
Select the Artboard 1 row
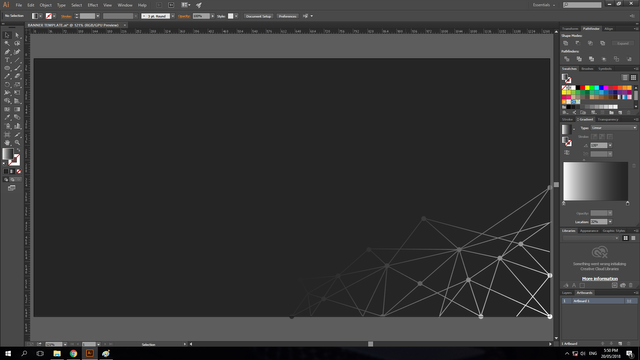coord(599,301)
